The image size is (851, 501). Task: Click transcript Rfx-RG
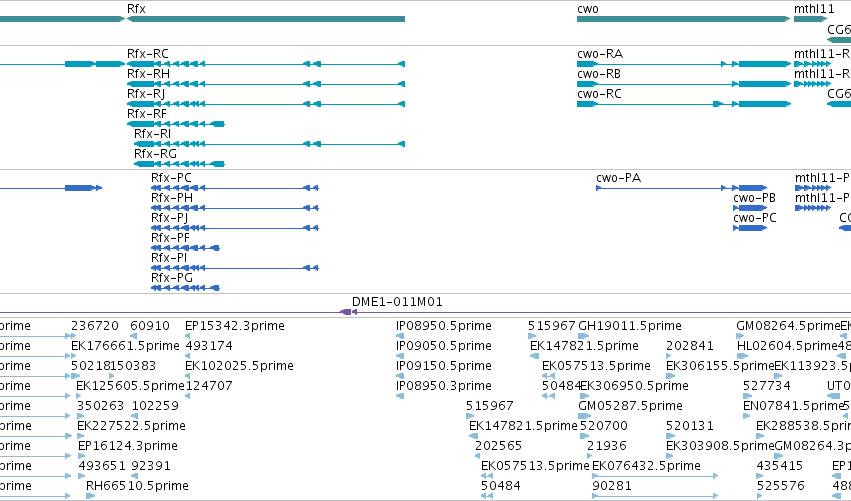[x=155, y=154]
